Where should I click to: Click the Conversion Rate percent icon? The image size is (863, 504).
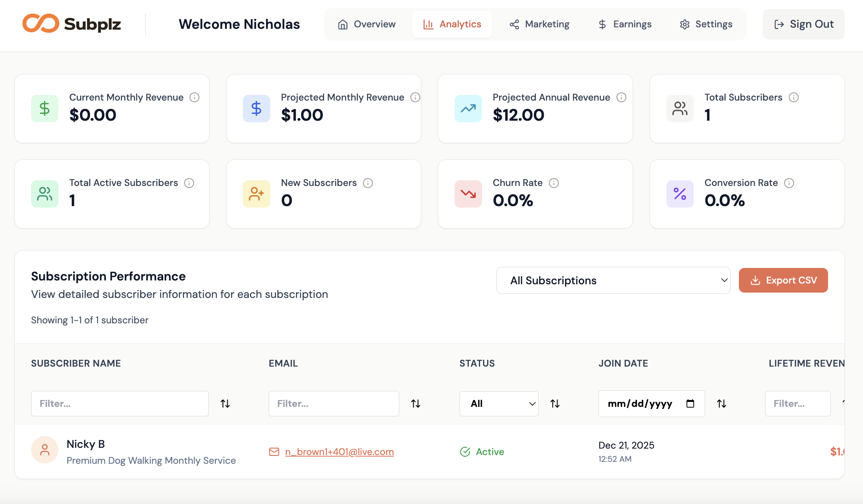(680, 194)
